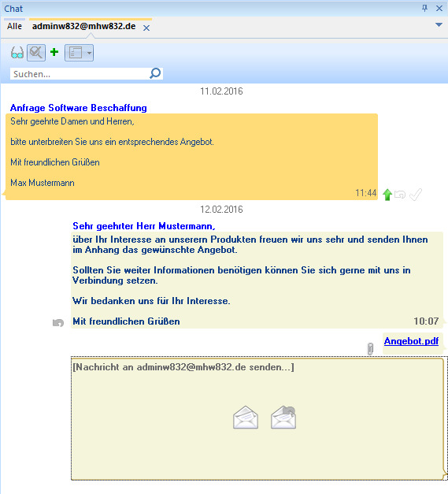Click the checkmark icon beside 11:44 message

pos(416,195)
